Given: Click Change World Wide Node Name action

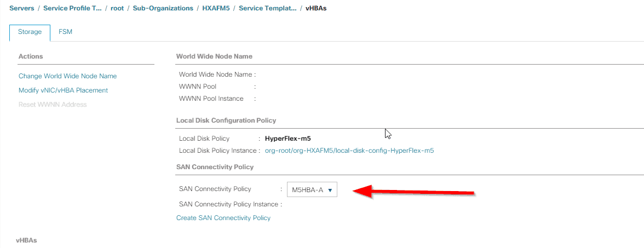Looking at the screenshot, I should click(68, 76).
